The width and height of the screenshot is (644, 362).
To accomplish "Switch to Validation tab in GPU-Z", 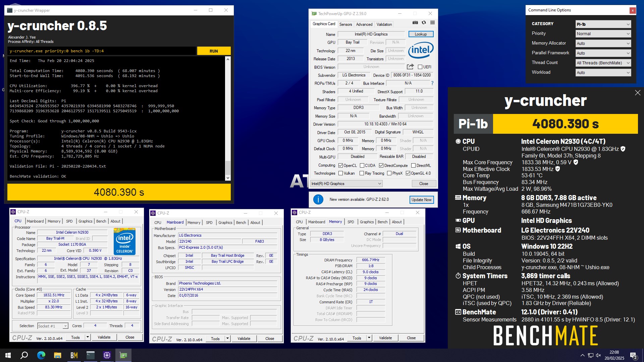I will click(384, 24).
